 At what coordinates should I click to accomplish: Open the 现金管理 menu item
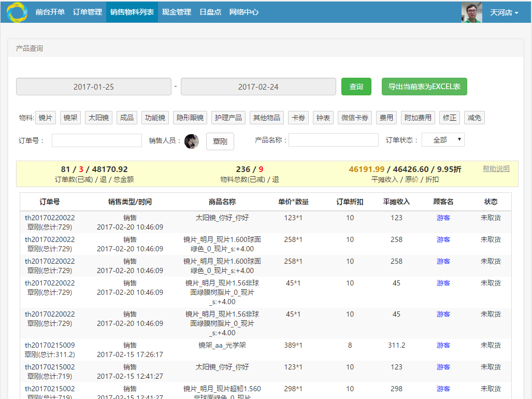click(x=176, y=11)
